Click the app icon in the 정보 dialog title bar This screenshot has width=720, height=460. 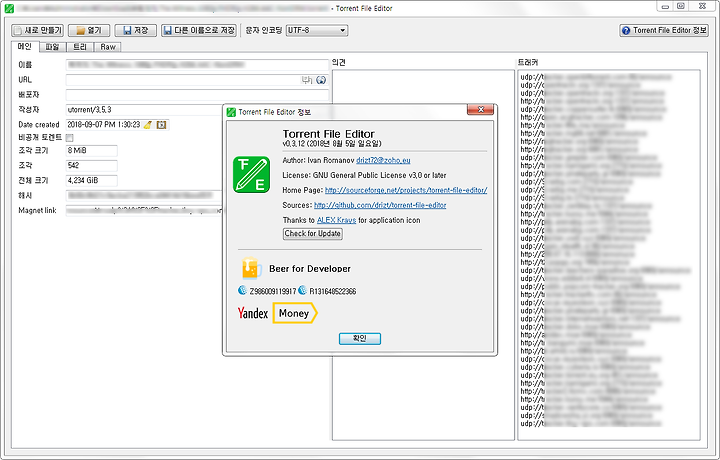coord(231,112)
